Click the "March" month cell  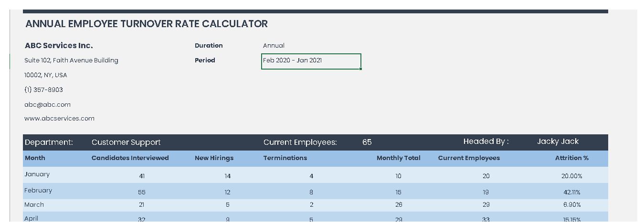34,205
